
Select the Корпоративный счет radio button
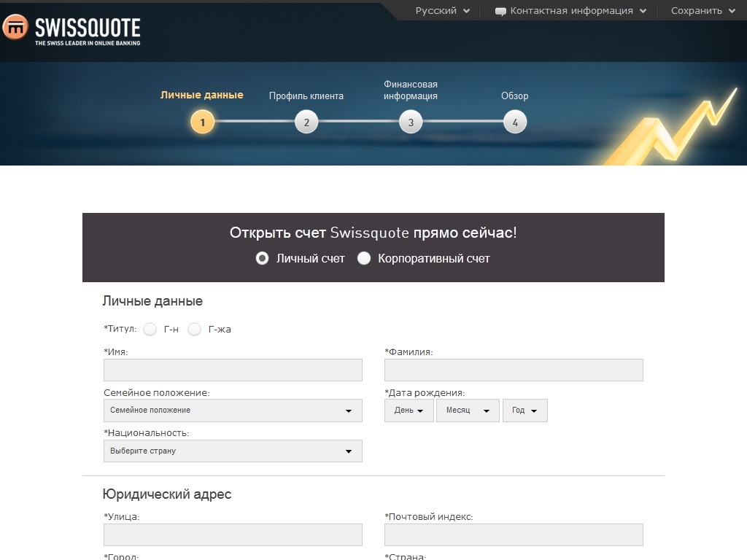pyautogui.click(x=364, y=258)
